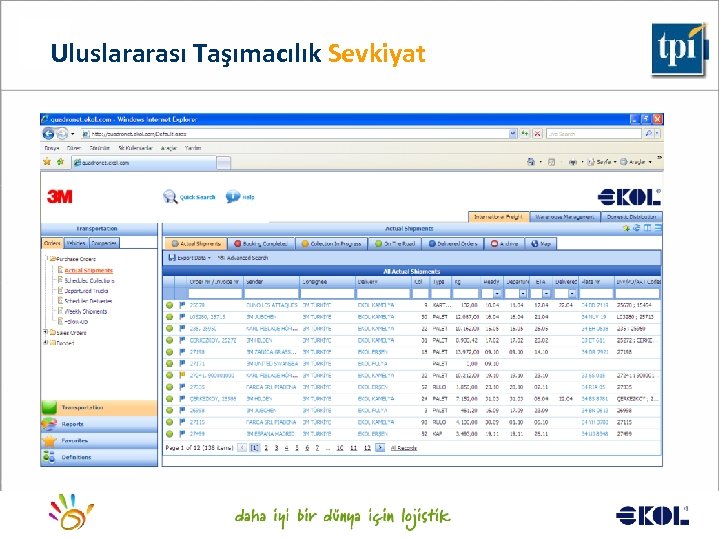Open Weekly Shipments in tree
The height and width of the screenshot is (540, 720).
pyautogui.click(x=86, y=311)
